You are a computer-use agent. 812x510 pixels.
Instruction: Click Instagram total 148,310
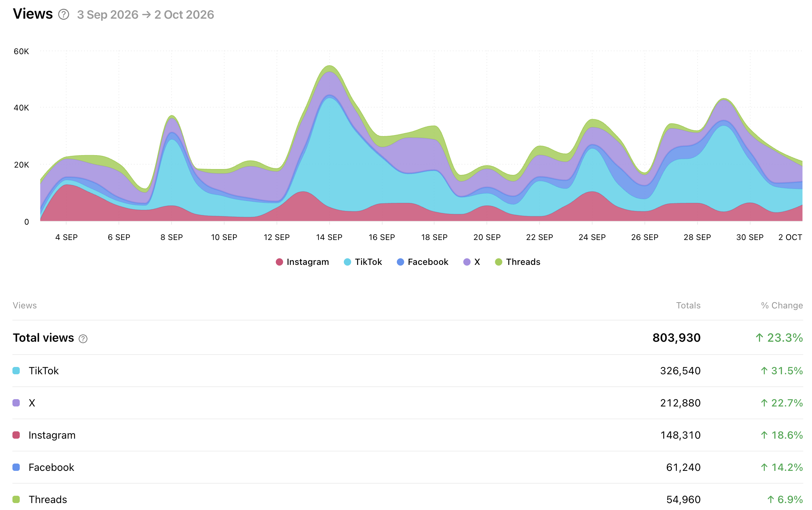680,435
